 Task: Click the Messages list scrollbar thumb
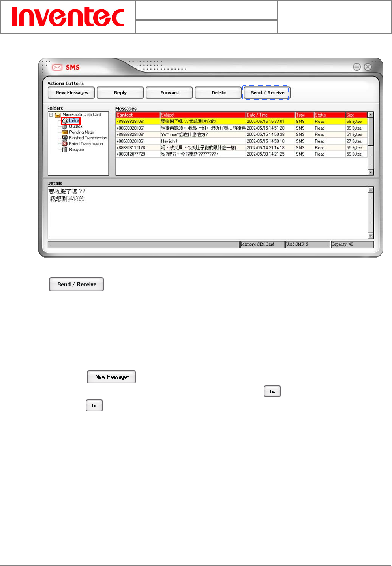pos(371,131)
